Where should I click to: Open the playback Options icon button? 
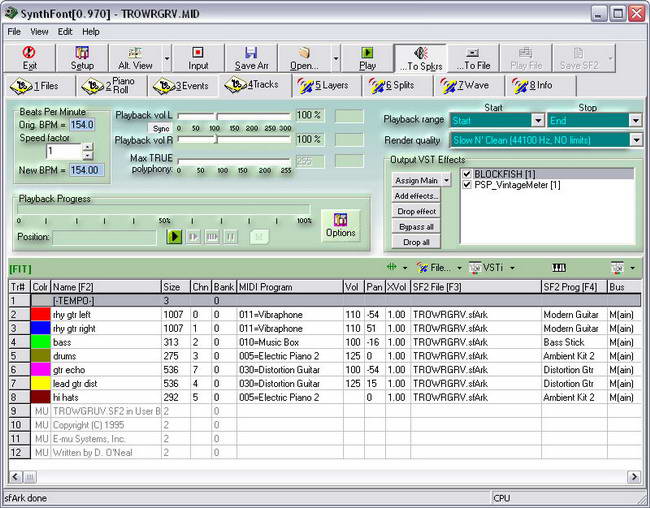point(340,224)
